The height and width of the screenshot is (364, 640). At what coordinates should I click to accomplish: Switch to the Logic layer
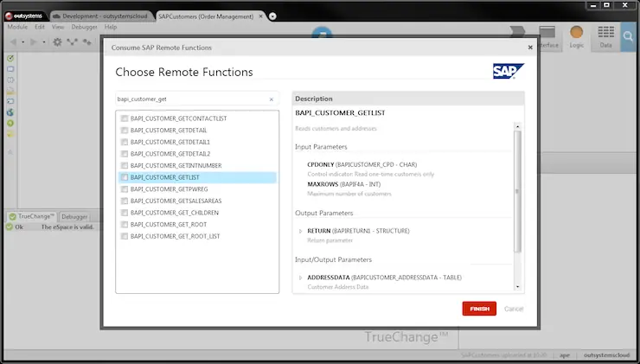tap(576, 36)
